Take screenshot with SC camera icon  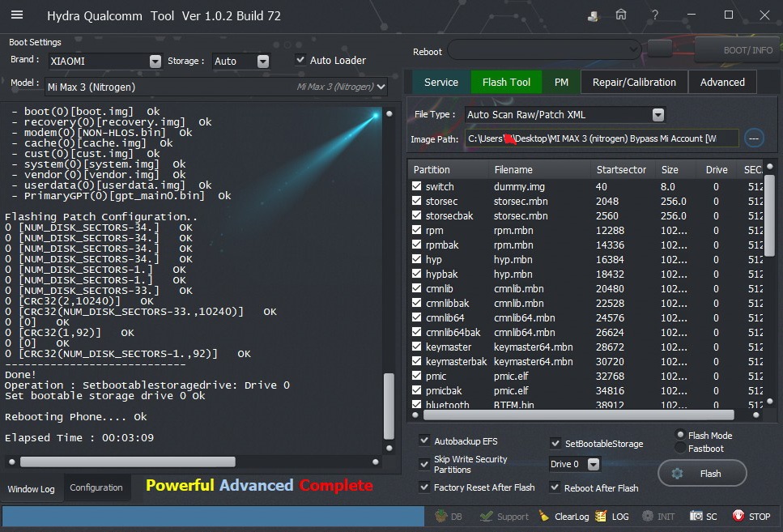[696, 516]
